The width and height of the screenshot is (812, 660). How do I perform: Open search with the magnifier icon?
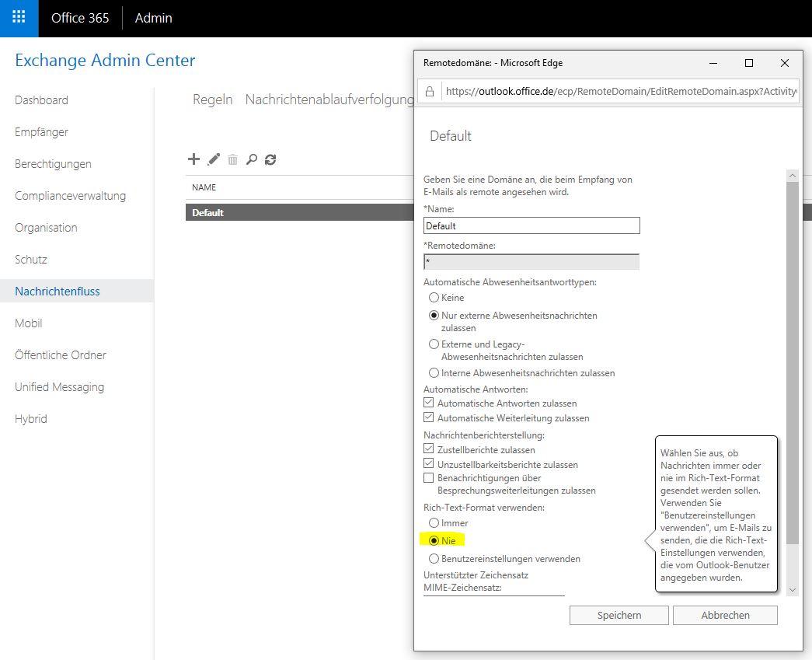[252, 159]
